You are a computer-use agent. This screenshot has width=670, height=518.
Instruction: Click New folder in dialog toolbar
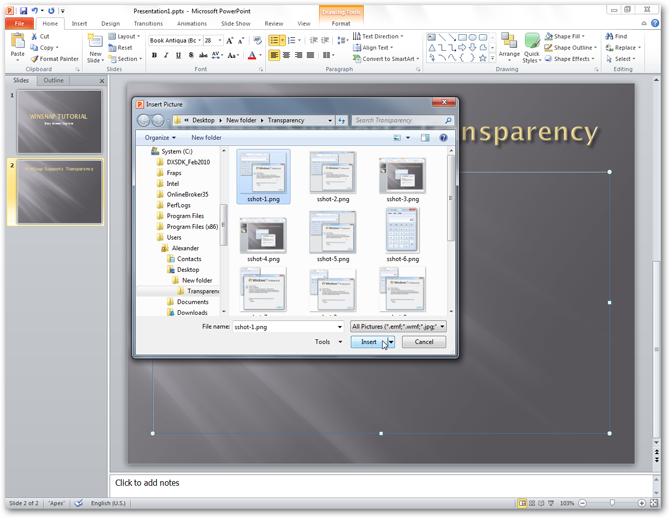point(206,138)
